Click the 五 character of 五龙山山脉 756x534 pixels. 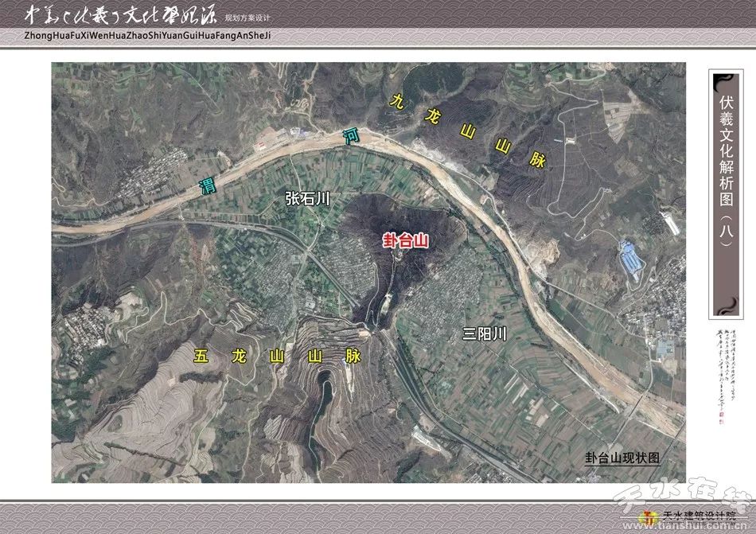201,357
